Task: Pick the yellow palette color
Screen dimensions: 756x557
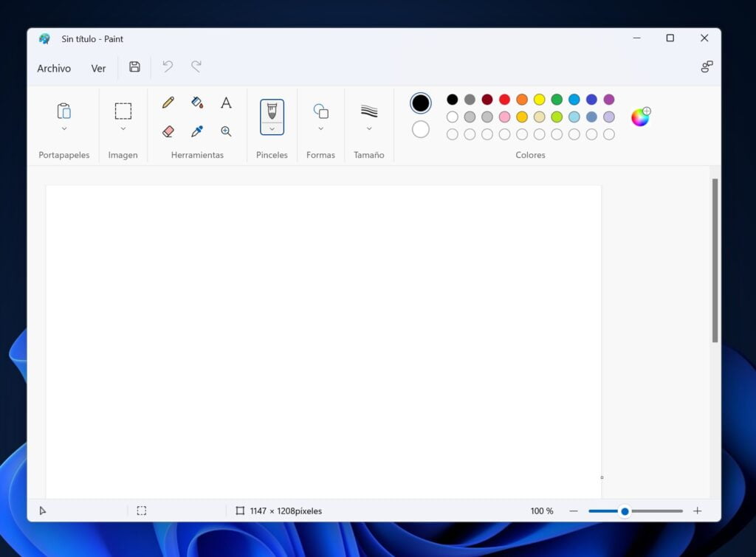Action: (x=539, y=100)
